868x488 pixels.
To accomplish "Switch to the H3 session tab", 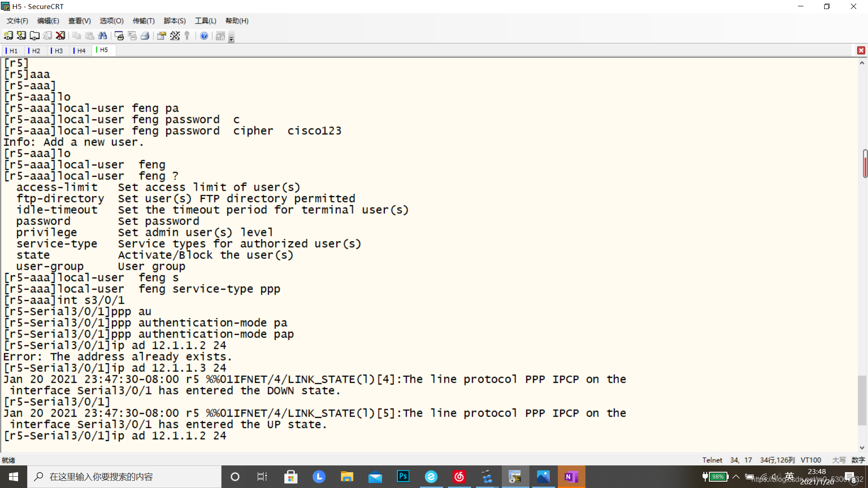I will pyautogui.click(x=58, y=51).
